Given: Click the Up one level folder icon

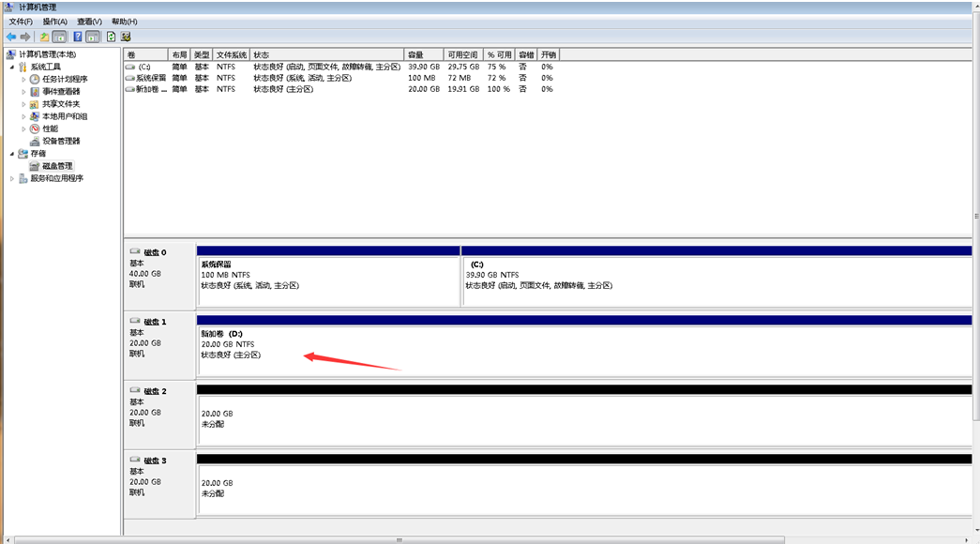Looking at the screenshot, I should point(44,37).
